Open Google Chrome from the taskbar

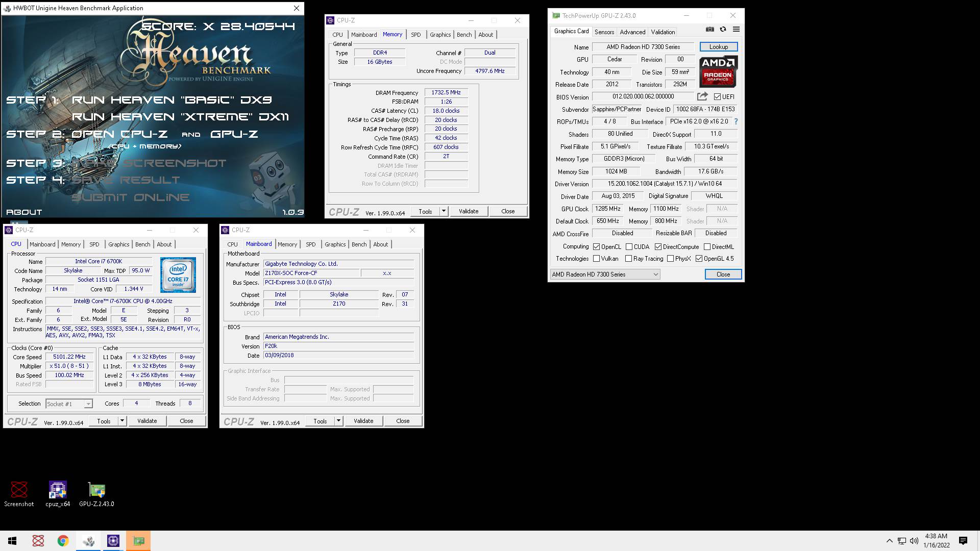coord(63,541)
